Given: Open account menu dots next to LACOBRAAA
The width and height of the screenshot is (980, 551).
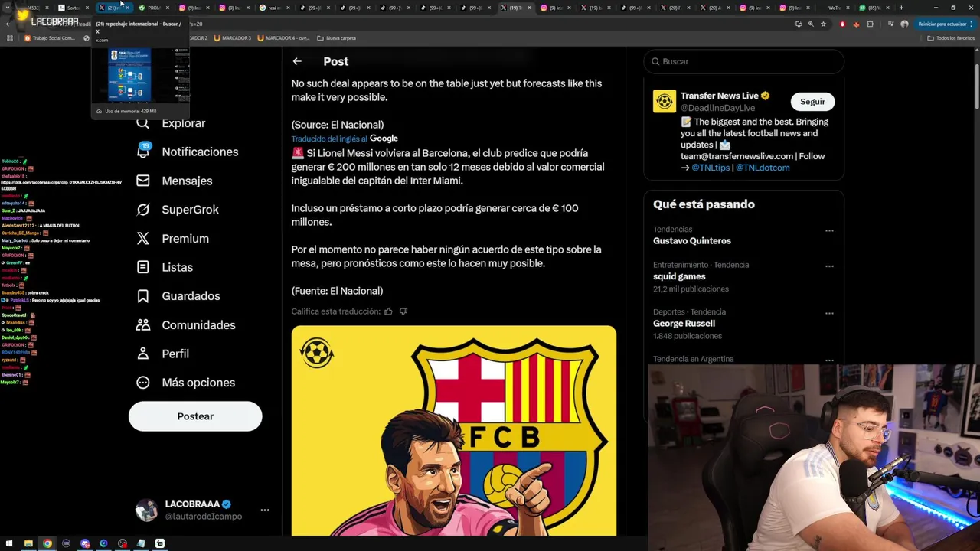Looking at the screenshot, I should [x=264, y=510].
